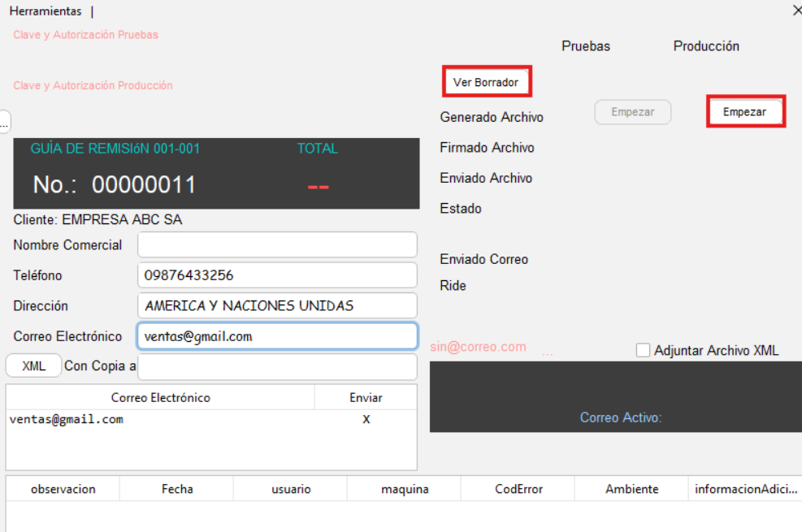
Task: Close the window with the X icon
Action: [x=796, y=11]
